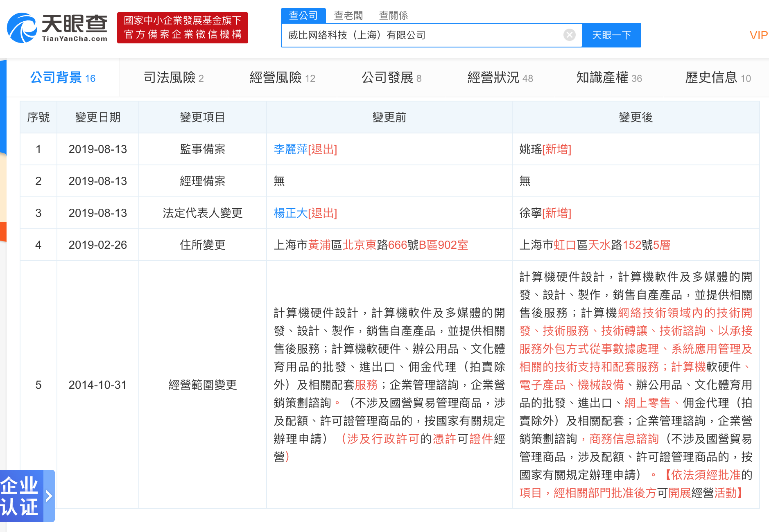This screenshot has width=769, height=532.
Task: Click the 監事備案 cell
Action: (203, 149)
